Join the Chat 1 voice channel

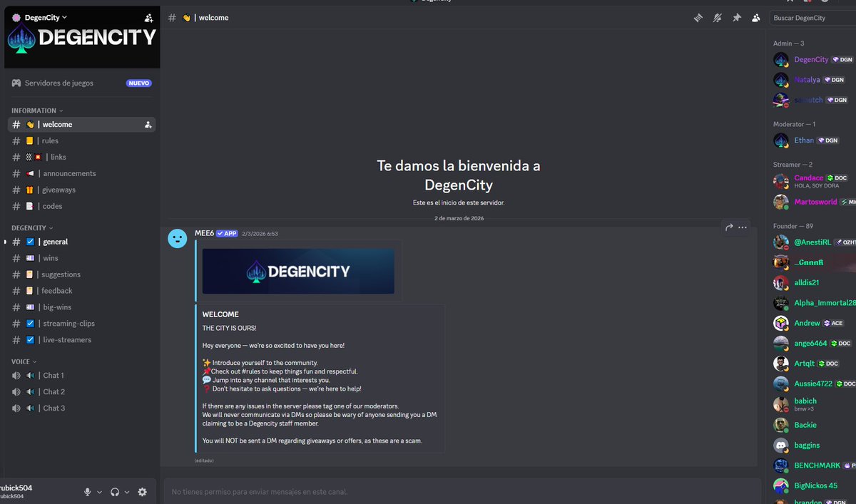81,375
